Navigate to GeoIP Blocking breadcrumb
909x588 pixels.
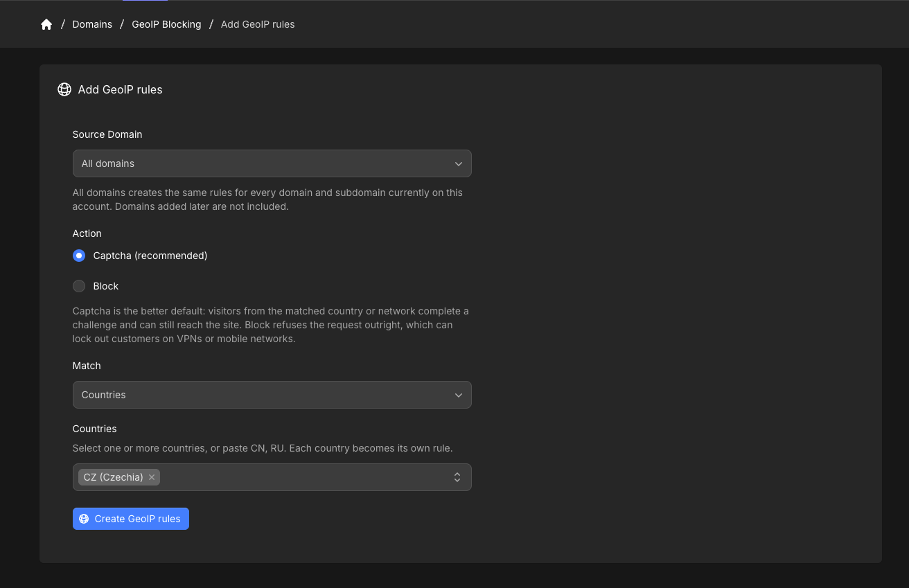(x=166, y=24)
